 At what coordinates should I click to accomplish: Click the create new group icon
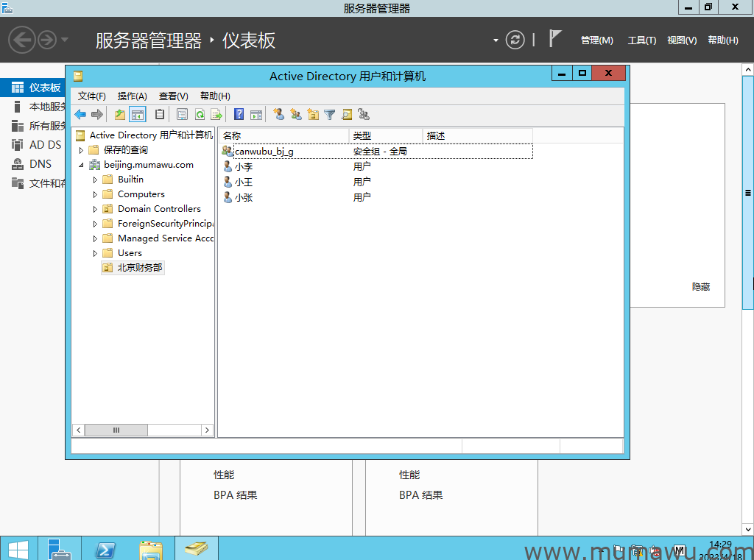[x=296, y=114]
